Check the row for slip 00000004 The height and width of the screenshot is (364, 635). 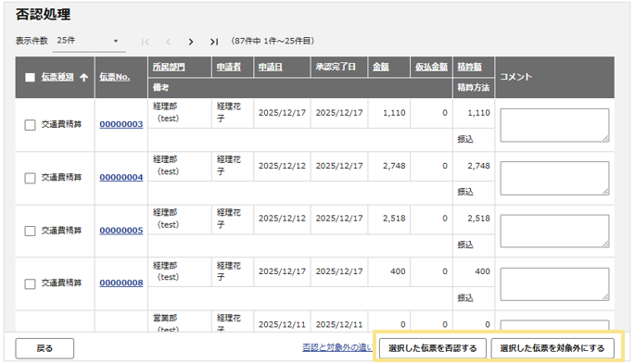tap(30, 178)
